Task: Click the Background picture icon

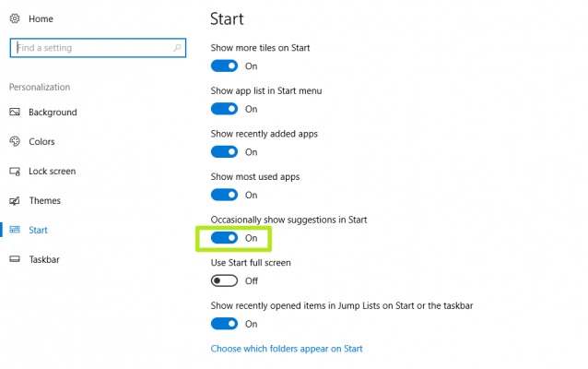Action: [x=15, y=113]
